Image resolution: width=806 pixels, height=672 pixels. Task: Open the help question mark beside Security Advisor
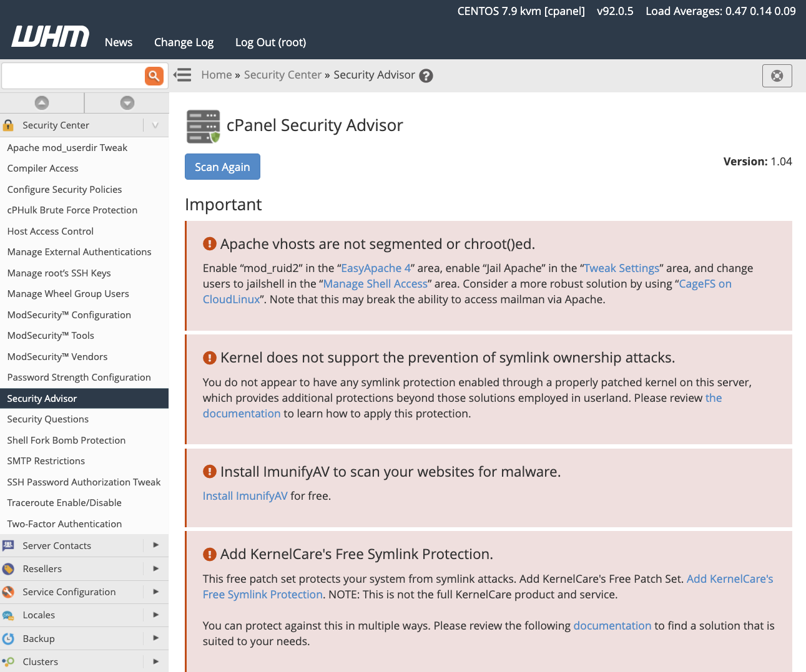click(x=426, y=75)
